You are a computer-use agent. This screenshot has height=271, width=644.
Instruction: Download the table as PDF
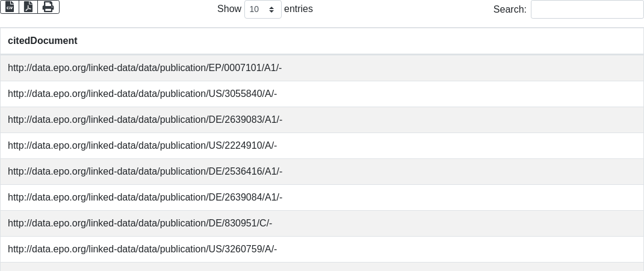pyautogui.click(x=28, y=7)
